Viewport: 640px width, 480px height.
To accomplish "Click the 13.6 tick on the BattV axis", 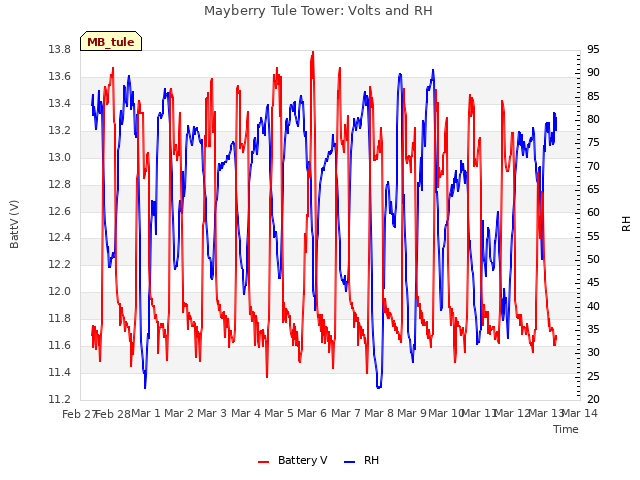I will click(x=60, y=77).
